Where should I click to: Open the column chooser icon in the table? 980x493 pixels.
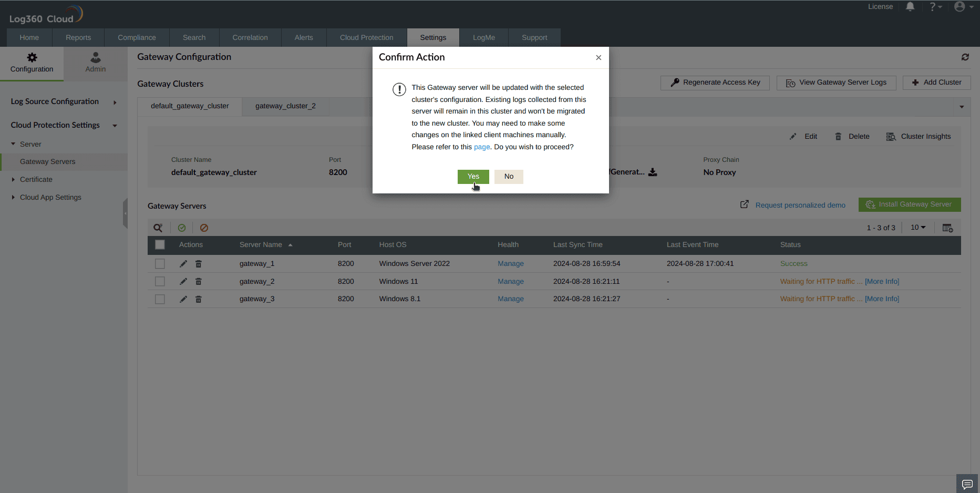pyautogui.click(x=948, y=228)
